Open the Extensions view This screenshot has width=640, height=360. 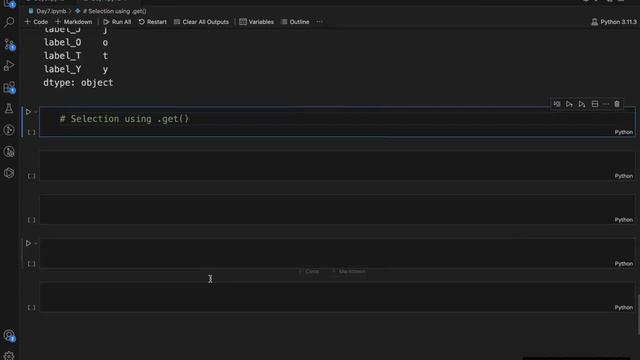(9, 87)
